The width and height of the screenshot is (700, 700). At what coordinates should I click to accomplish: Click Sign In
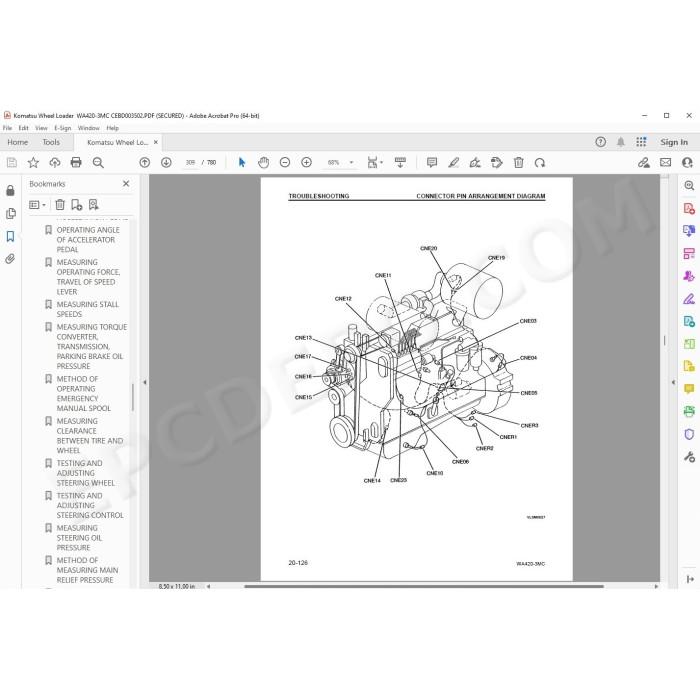674,142
